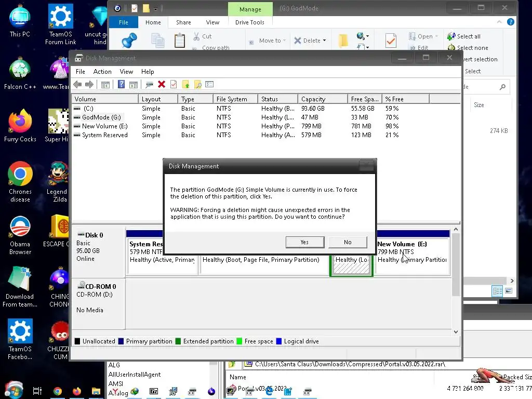
Task: Click the Pin to Quick access icon
Action: [129, 41]
